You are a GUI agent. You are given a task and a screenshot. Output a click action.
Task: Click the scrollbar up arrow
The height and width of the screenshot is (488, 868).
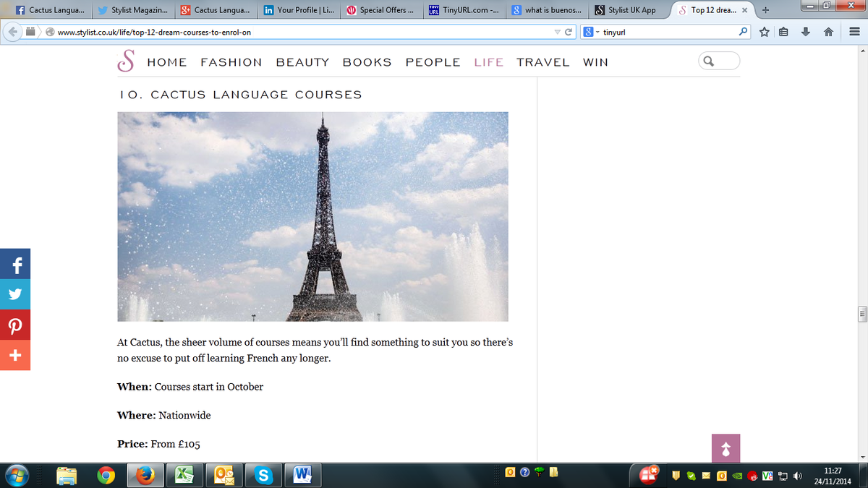[862, 51]
